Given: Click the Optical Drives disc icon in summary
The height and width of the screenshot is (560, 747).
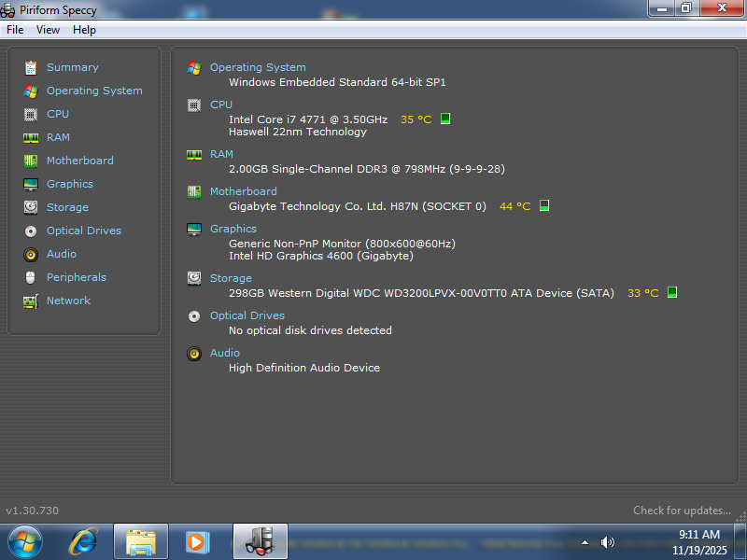Looking at the screenshot, I should (x=194, y=315).
